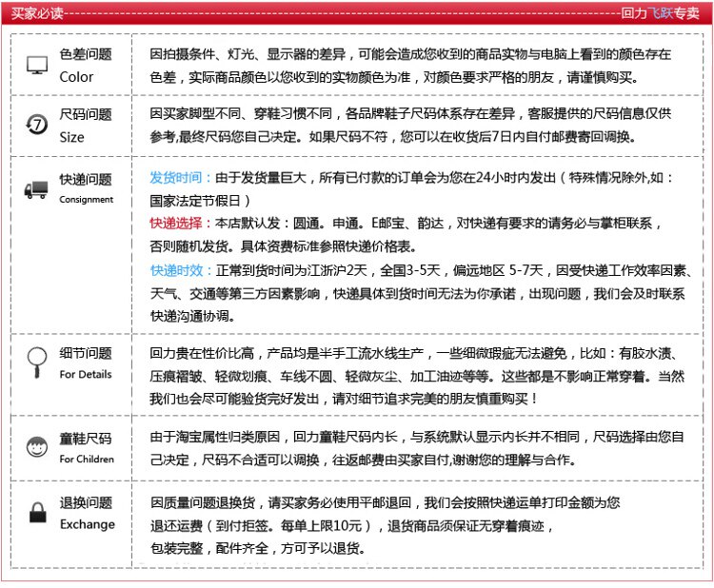Screen dimensions: 714x588
Task: Click the line starting 否则随机发货
Action: click(284, 246)
